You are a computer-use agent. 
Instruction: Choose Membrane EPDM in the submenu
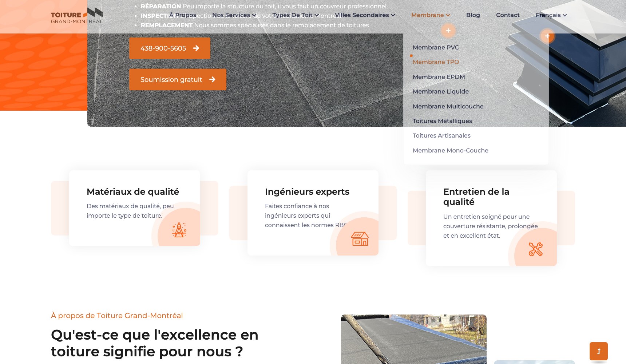[x=439, y=77]
